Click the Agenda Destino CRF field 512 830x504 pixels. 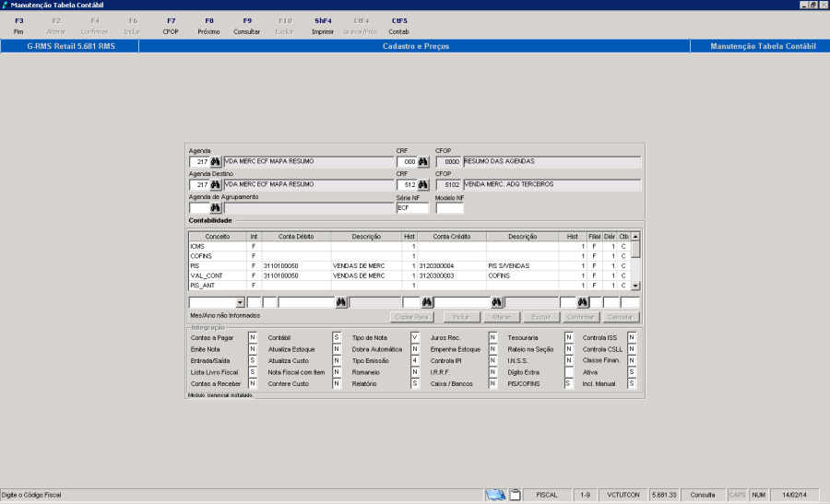[x=407, y=184]
